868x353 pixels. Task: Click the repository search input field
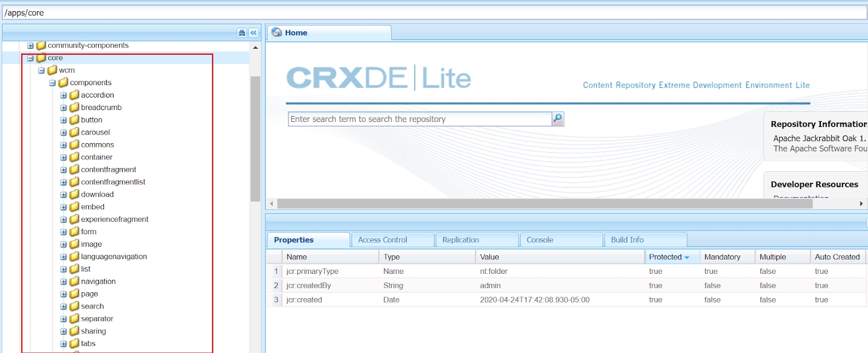click(420, 119)
